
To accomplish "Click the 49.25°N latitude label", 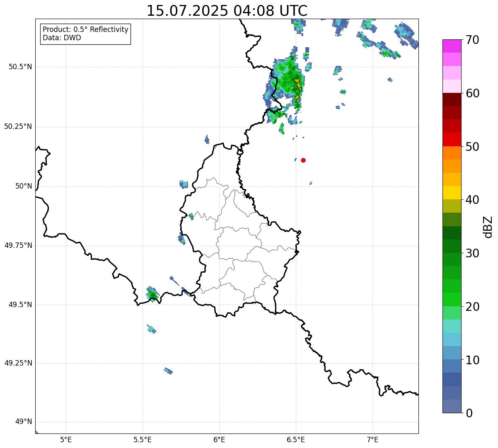I will (x=18, y=363).
